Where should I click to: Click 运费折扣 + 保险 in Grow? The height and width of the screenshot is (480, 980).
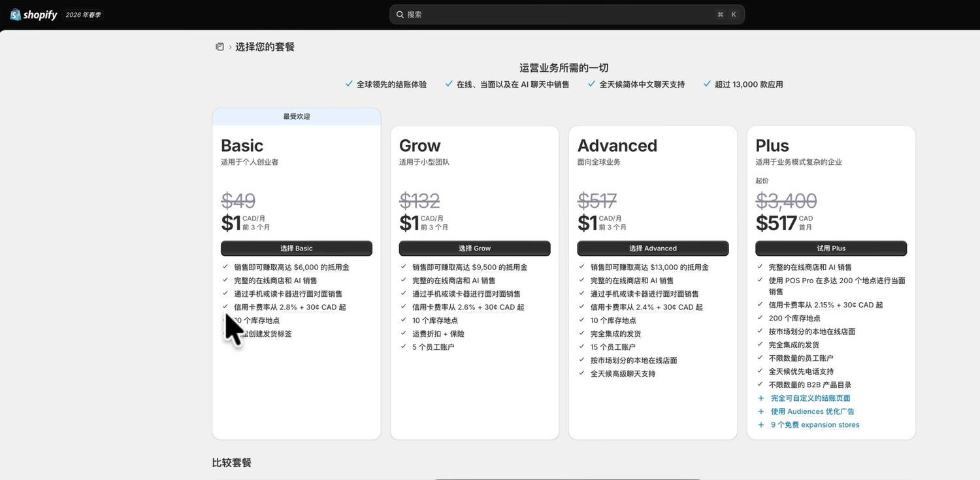pyautogui.click(x=438, y=334)
